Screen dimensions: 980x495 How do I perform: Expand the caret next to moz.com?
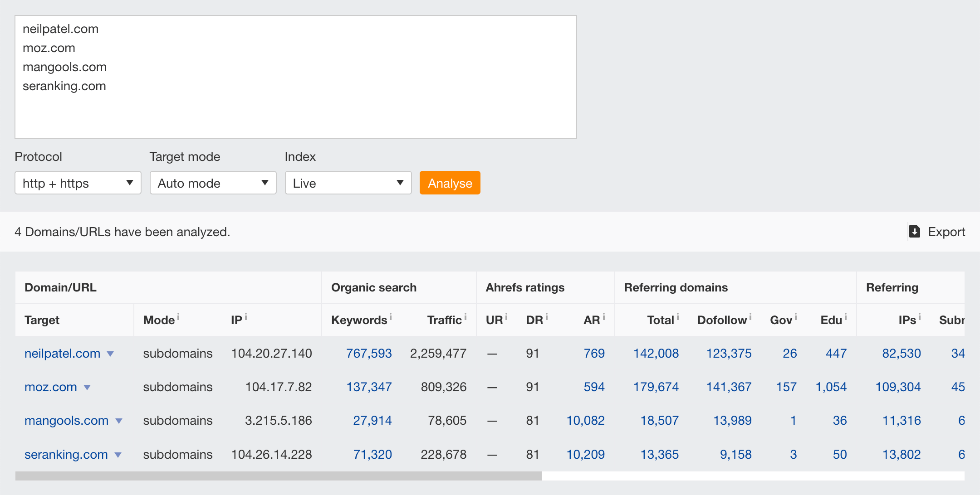click(88, 388)
